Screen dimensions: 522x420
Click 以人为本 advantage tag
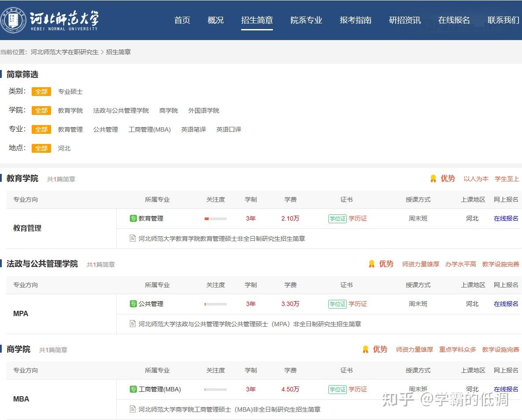tap(476, 179)
